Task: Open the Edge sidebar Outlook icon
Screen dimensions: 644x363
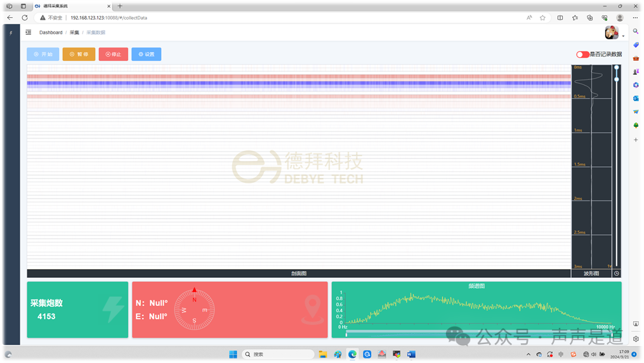Action: click(x=636, y=98)
